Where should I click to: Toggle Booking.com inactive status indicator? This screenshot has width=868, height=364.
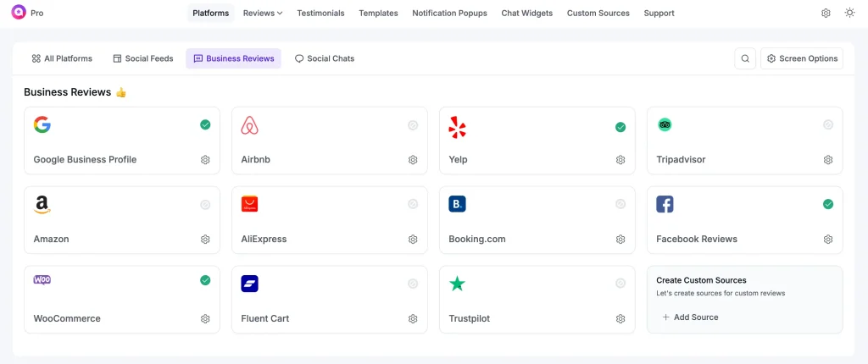[620, 204]
